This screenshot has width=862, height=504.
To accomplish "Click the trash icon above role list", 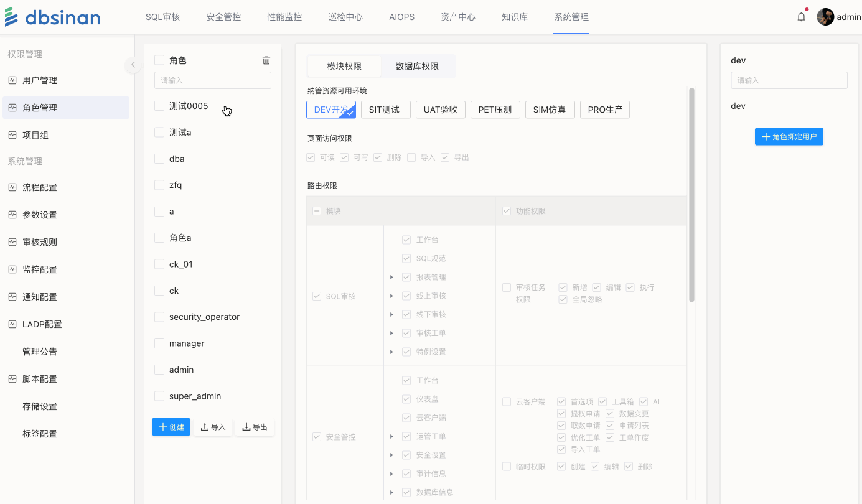I will tap(266, 60).
